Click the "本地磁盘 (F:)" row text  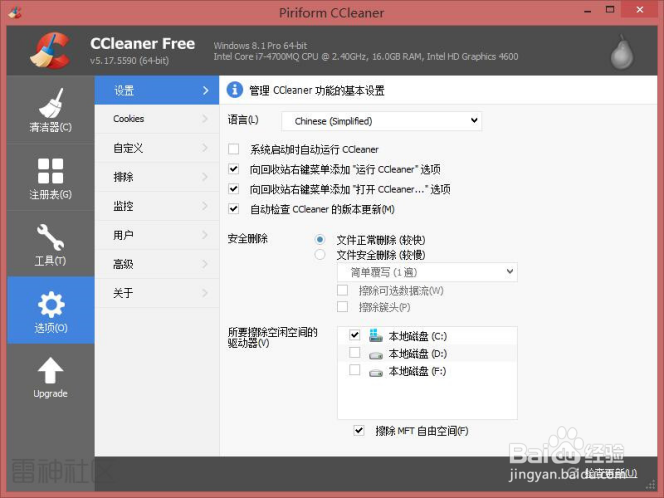click(418, 371)
